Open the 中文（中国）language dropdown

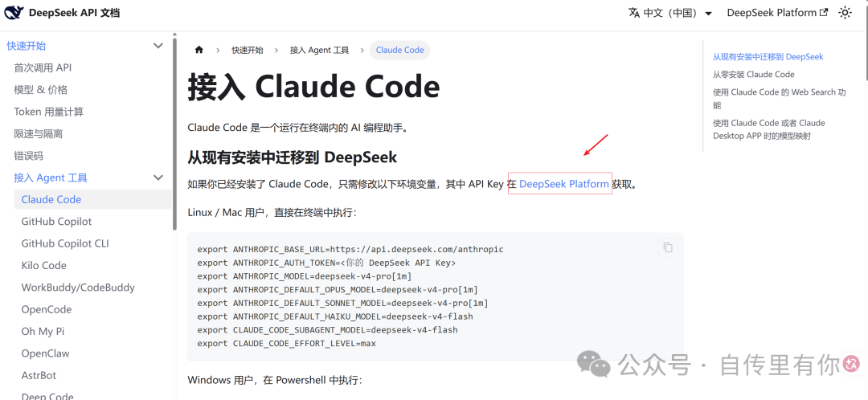[671, 13]
